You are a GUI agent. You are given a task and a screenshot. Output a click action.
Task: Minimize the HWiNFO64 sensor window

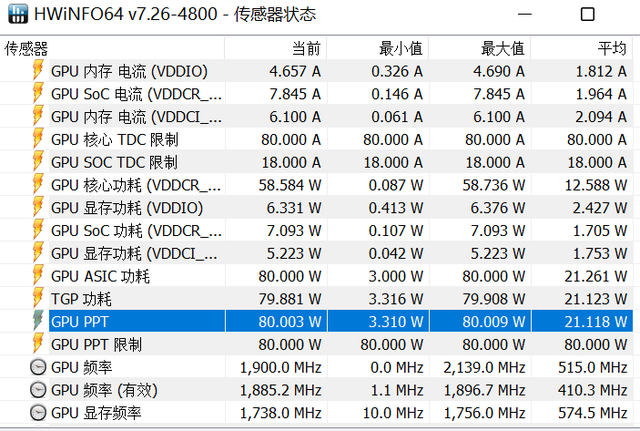(525, 14)
